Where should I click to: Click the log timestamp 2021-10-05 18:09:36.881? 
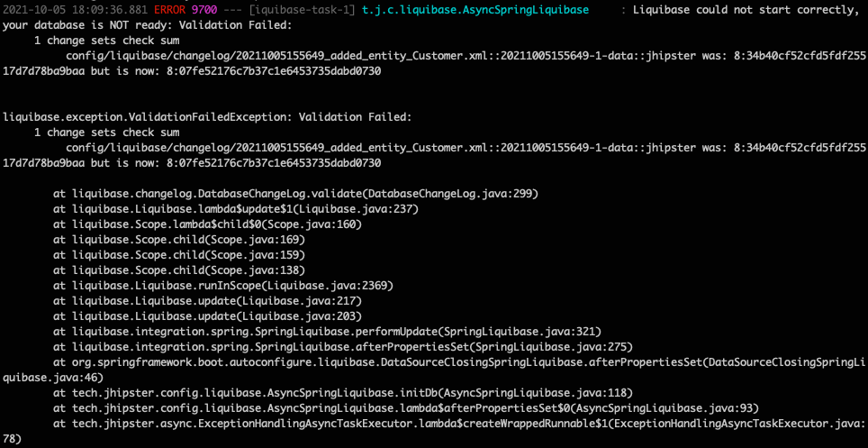[x=74, y=10]
